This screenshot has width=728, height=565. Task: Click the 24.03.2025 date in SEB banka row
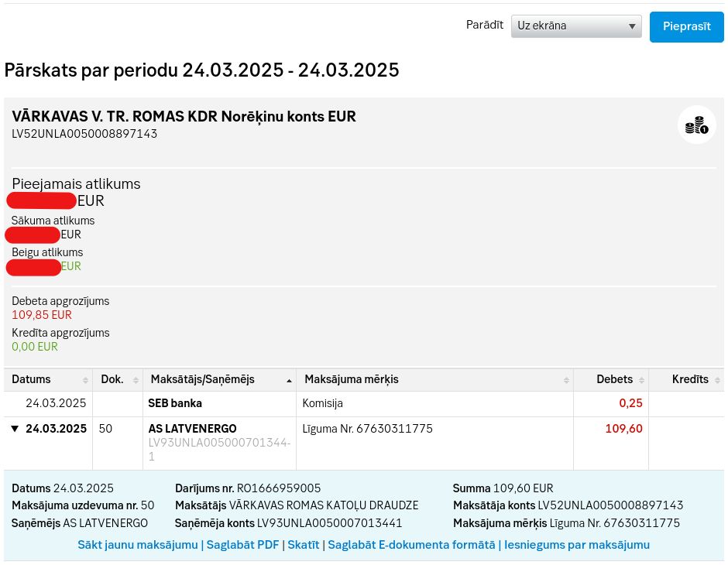coord(56,403)
